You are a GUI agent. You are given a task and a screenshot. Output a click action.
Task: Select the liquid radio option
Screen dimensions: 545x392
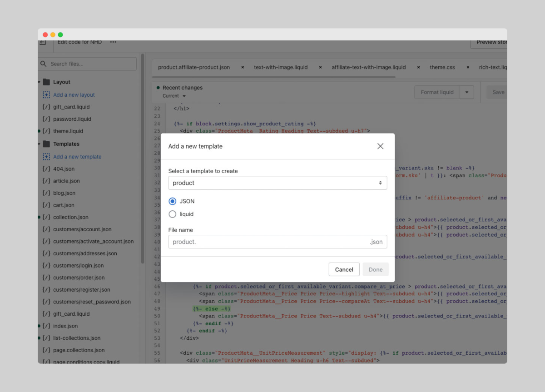coord(173,214)
